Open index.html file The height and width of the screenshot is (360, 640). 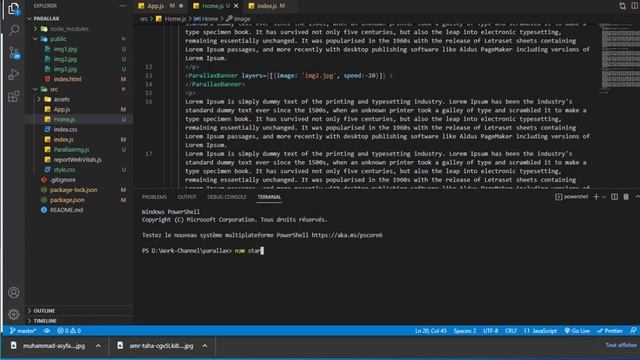tap(67, 79)
